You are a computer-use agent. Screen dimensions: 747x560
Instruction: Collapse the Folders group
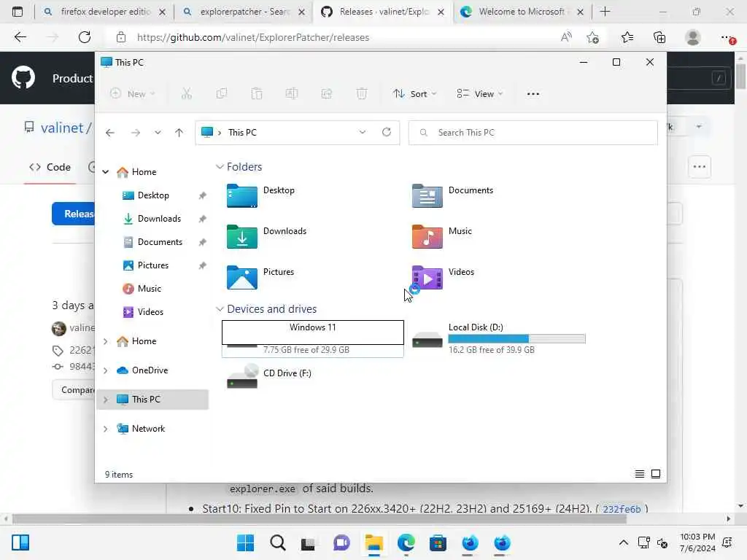click(220, 167)
